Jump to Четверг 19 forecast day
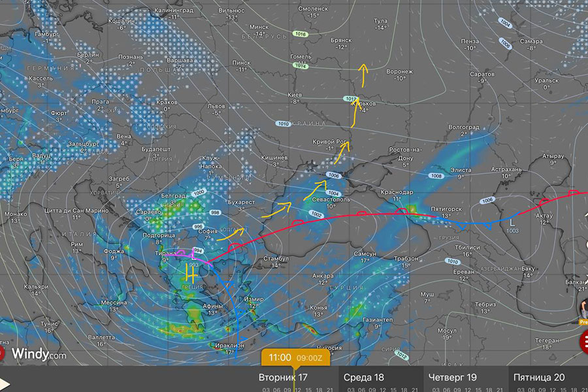The width and height of the screenshot is (588, 392). 453,377
